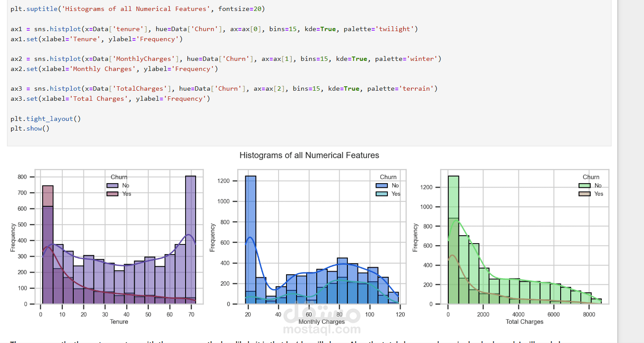
Task: Click the plt.show() code line
Action: click(x=30, y=128)
